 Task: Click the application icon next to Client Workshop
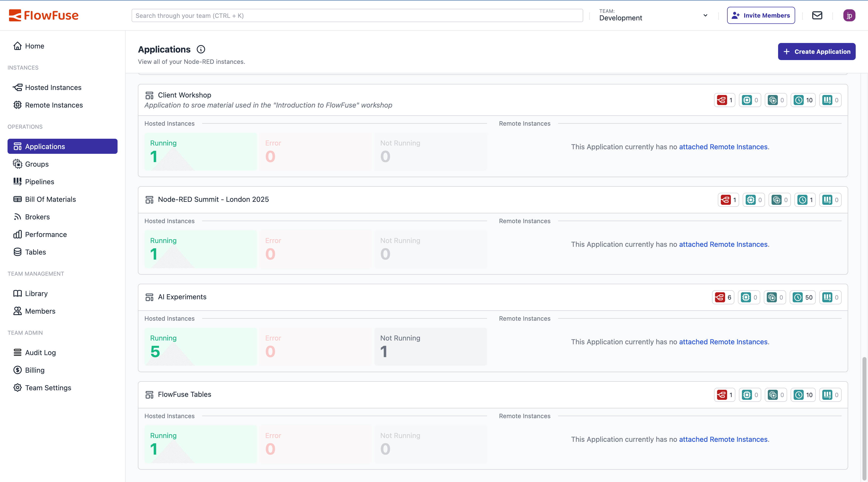point(149,95)
